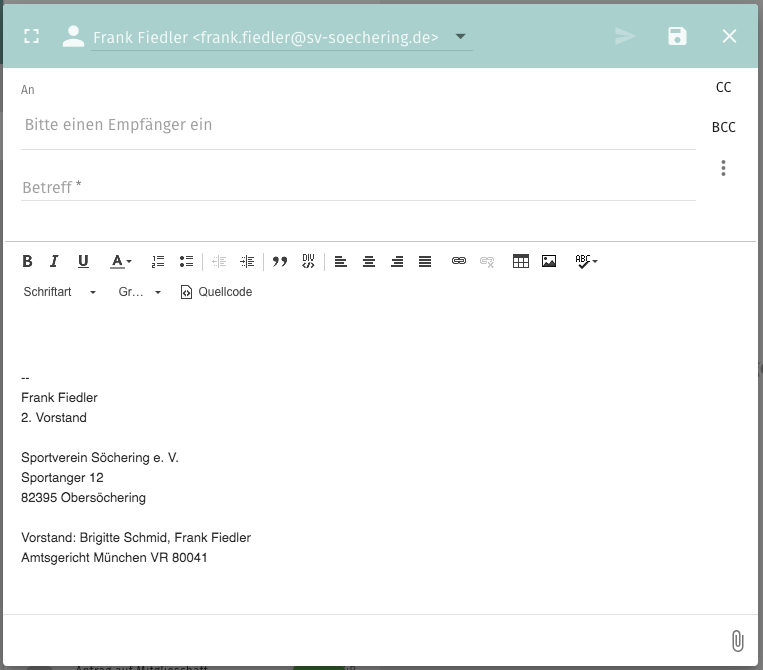Expand the sender address dropdown
Image resolution: width=763 pixels, height=670 pixels.
[x=461, y=37]
